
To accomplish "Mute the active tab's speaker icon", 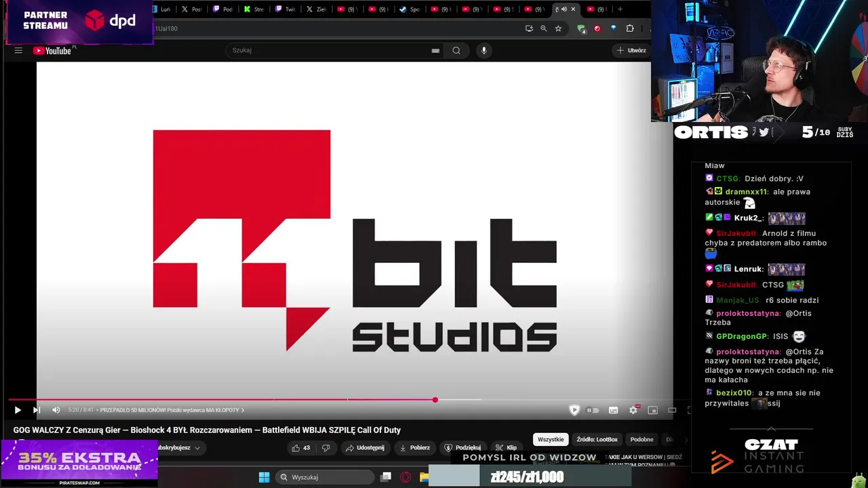I will (x=564, y=9).
